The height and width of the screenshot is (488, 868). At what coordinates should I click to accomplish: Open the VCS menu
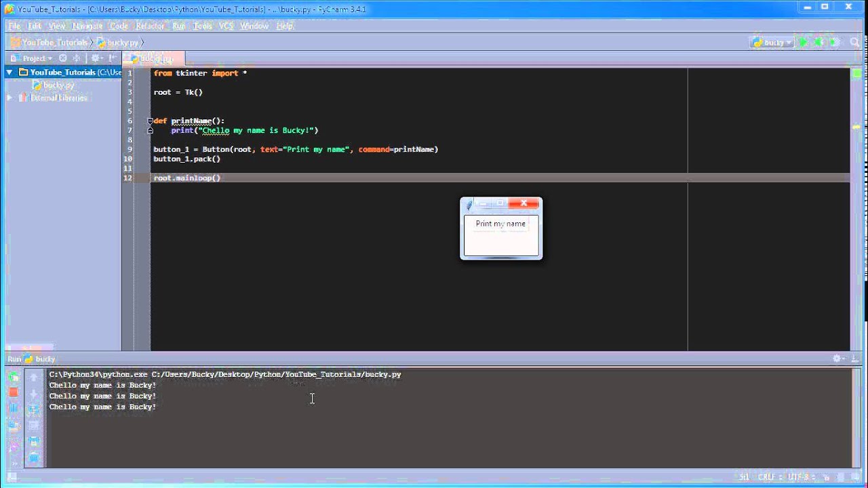click(x=226, y=26)
